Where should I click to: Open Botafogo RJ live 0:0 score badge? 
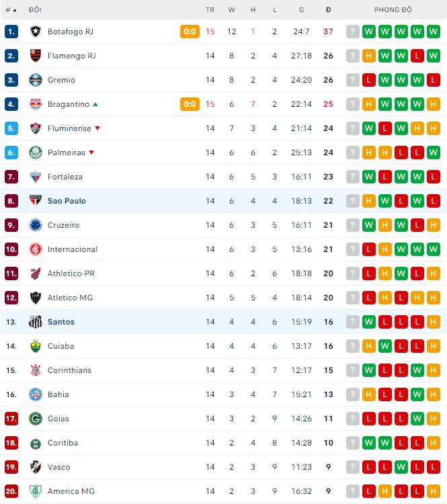[x=190, y=32]
